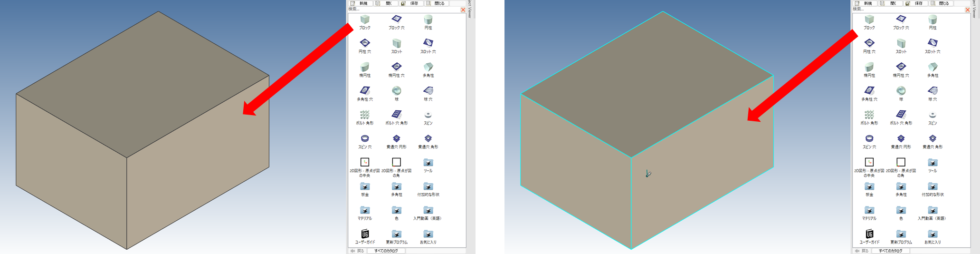
Task: Pick the 円柱 cylinder icon in the left catalog
Action: [428, 20]
